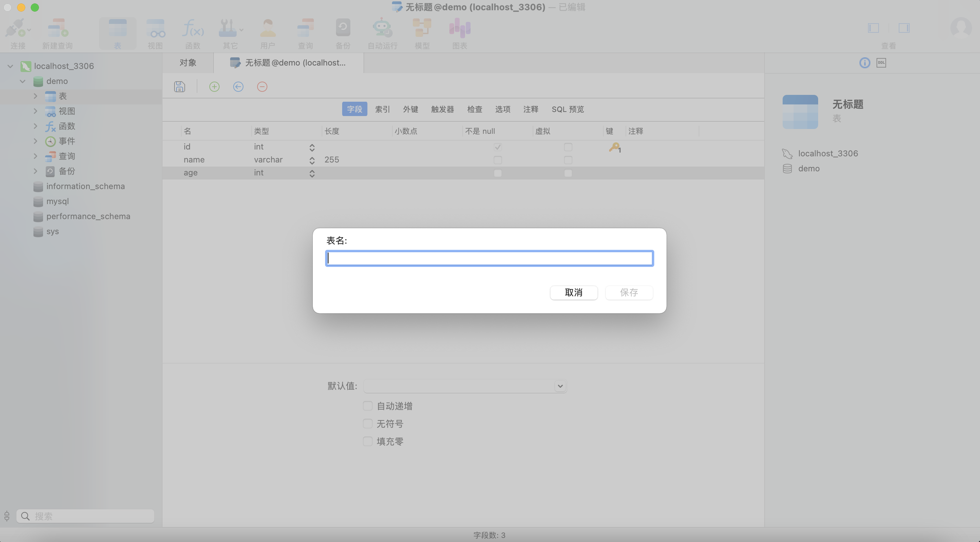
Task: Enable 无符号 unsigned checkbox
Action: (x=367, y=423)
